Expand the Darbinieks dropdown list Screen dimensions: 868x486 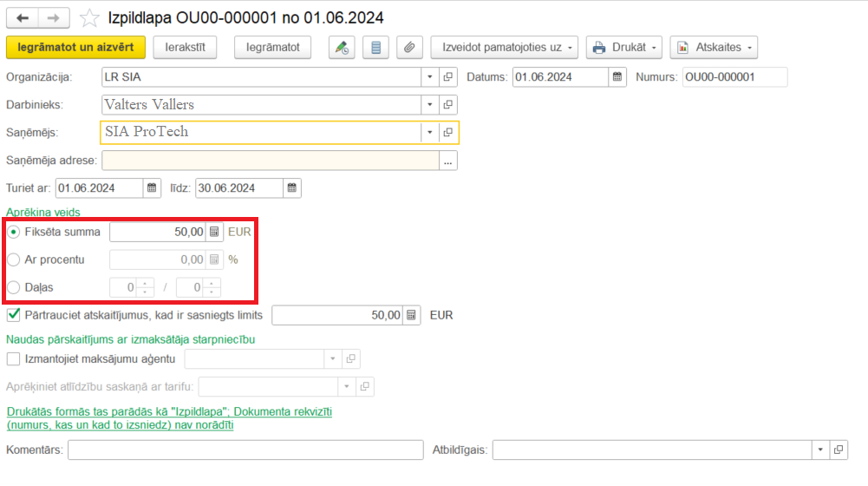coord(429,104)
